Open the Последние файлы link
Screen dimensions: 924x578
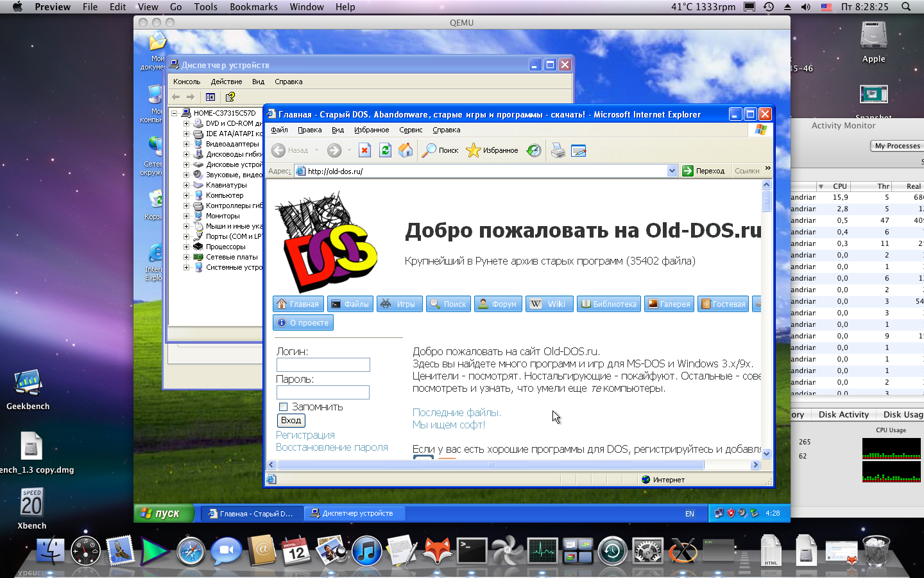tap(457, 413)
